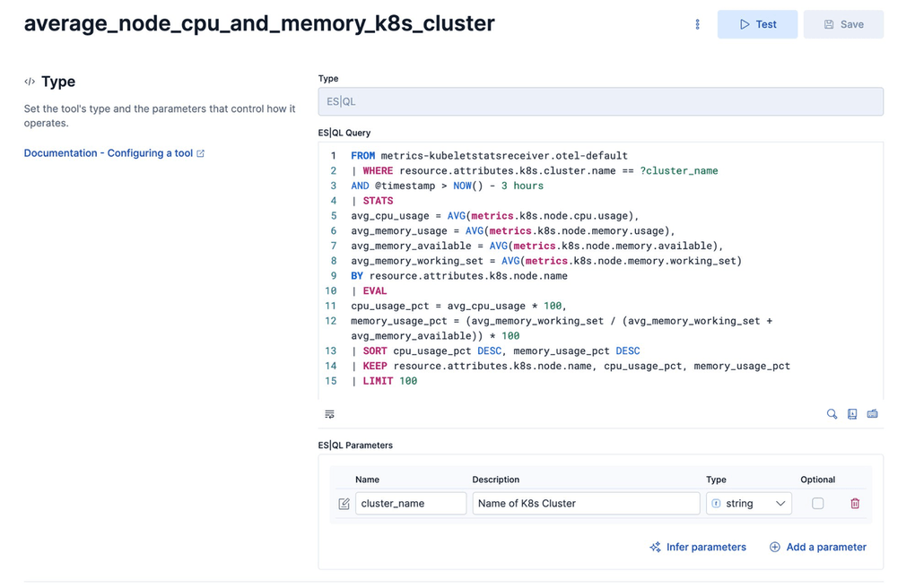Click Infer parameters
Image resolution: width=915 pixels, height=588 pixels.
click(x=698, y=547)
